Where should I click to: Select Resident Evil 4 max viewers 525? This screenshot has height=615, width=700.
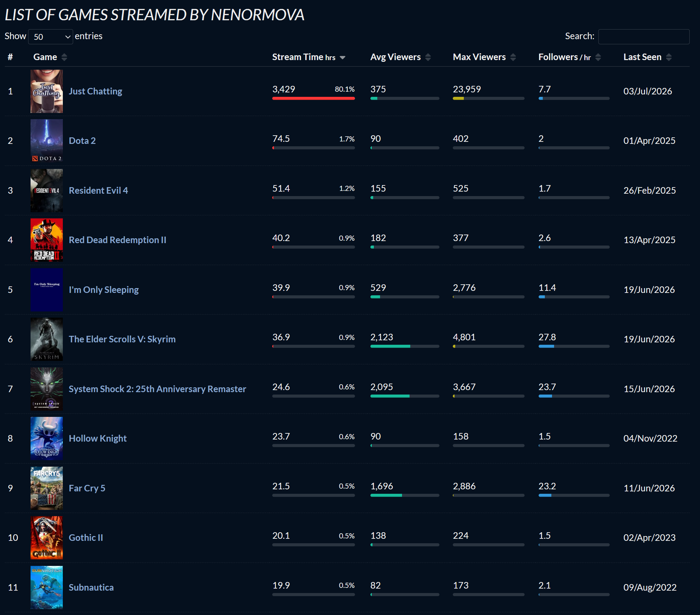(461, 189)
